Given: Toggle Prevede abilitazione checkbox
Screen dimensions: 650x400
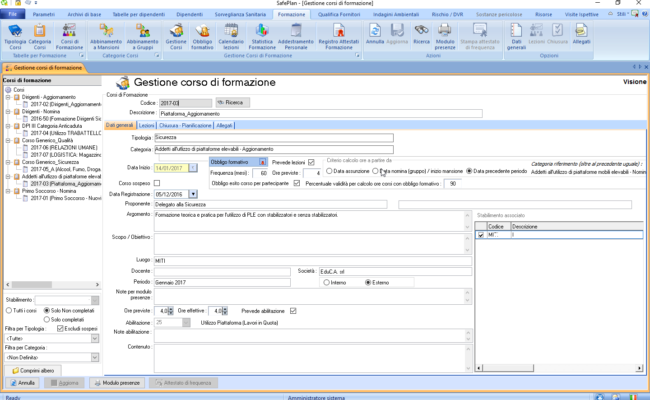Looking at the screenshot, I should click(293, 310).
